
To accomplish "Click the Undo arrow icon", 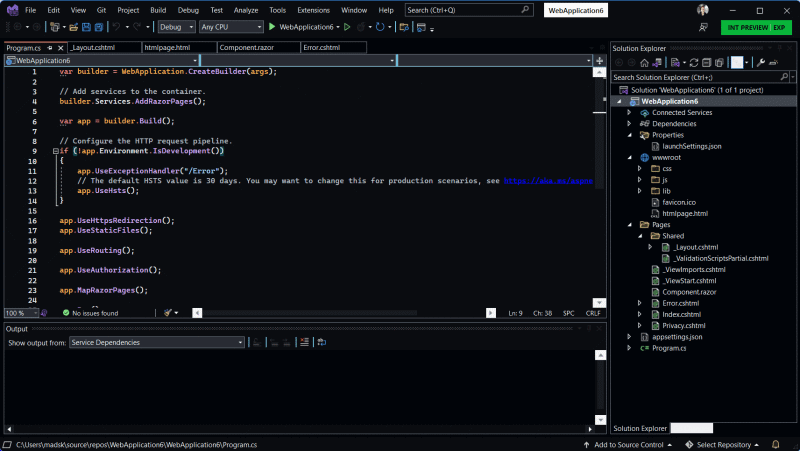I will [116, 27].
